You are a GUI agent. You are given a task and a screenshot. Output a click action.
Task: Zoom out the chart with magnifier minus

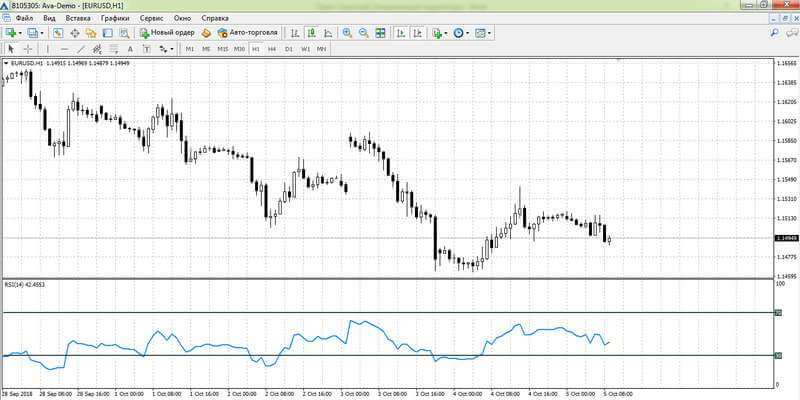[x=364, y=33]
